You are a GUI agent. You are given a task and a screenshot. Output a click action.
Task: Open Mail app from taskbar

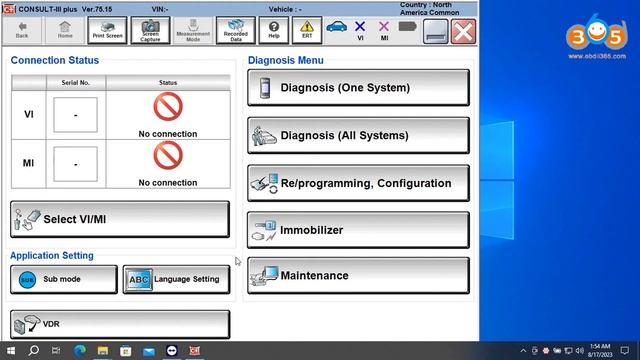[x=149, y=351]
